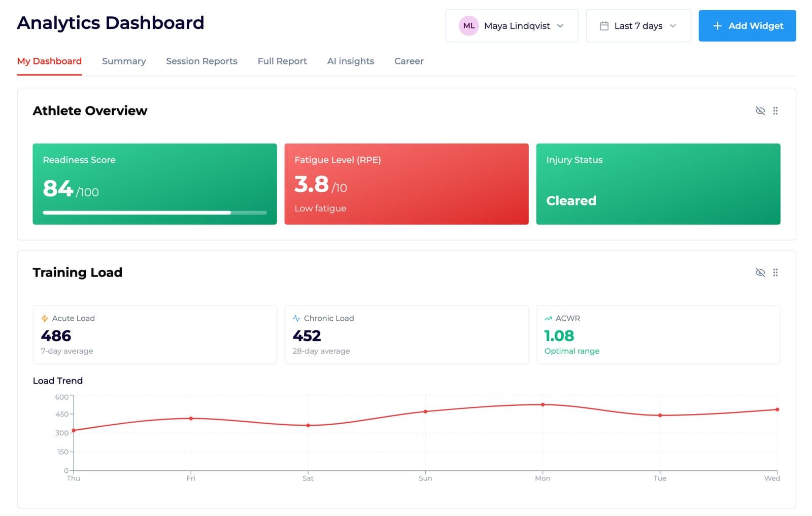Open the AI insights tab
812x516 pixels.
(351, 61)
